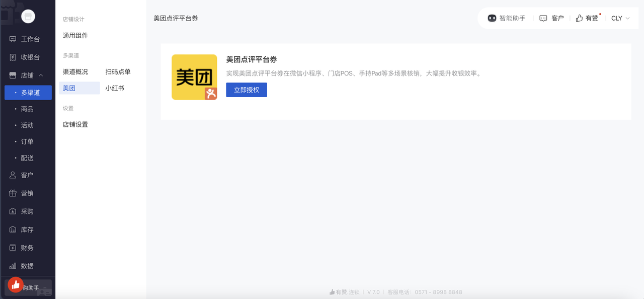
Task: Open 工作台 workbench icon in sidebar
Action: pos(13,39)
